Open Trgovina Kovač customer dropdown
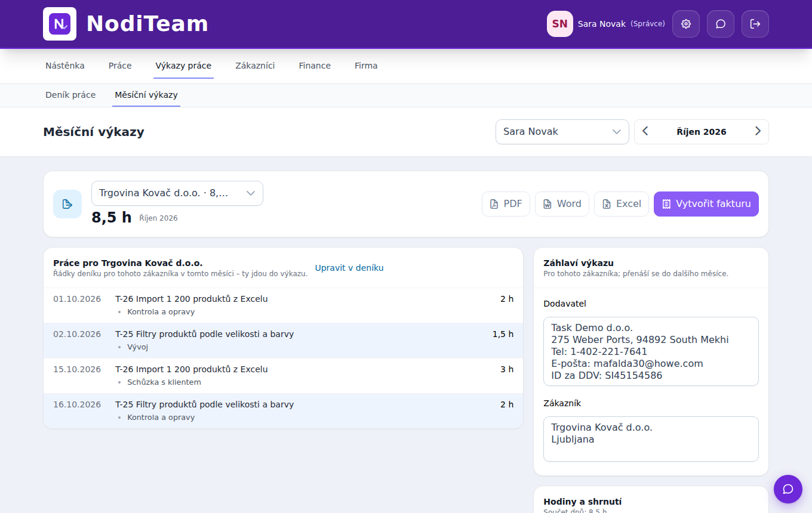Image resolution: width=812 pixels, height=513 pixels. pyautogui.click(x=177, y=193)
